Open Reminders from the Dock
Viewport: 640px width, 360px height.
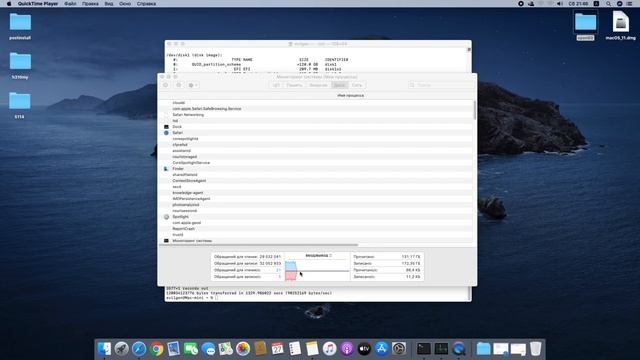pos(295,349)
